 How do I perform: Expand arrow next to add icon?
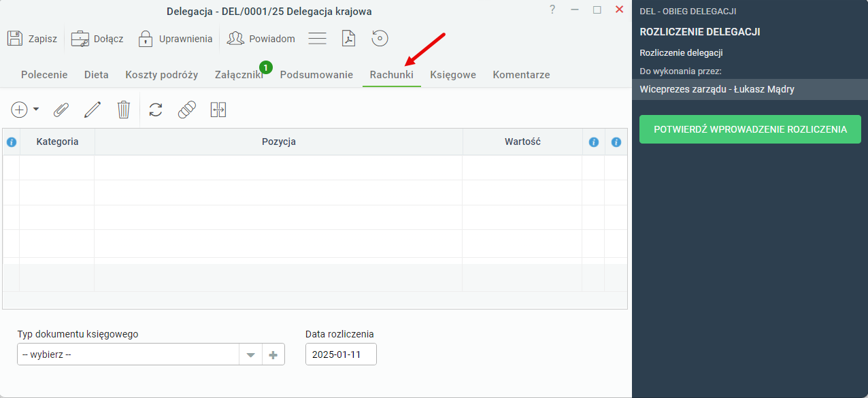tap(36, 110)
